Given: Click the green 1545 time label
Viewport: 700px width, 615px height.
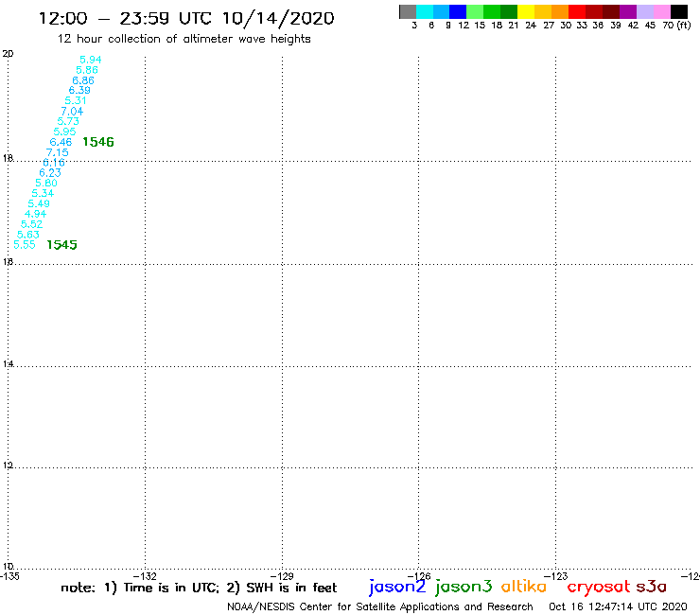Looking at the screenshot, I should 62,245.
